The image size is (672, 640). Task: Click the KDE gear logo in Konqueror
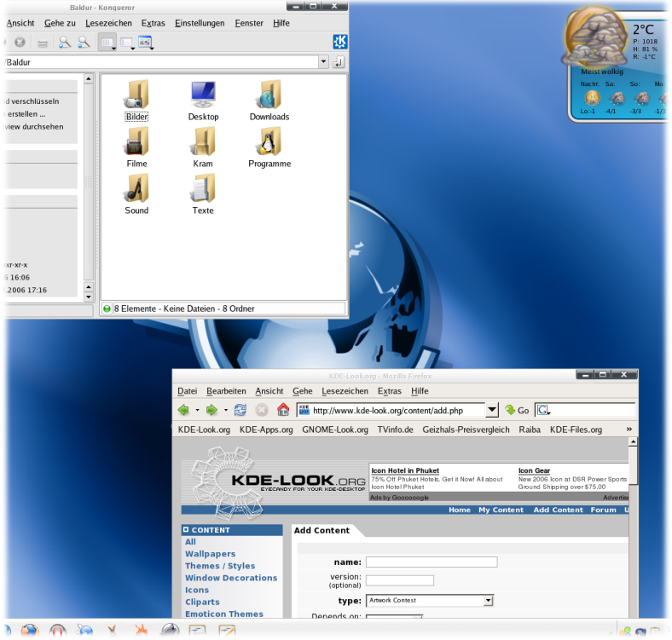coord(340,42)
